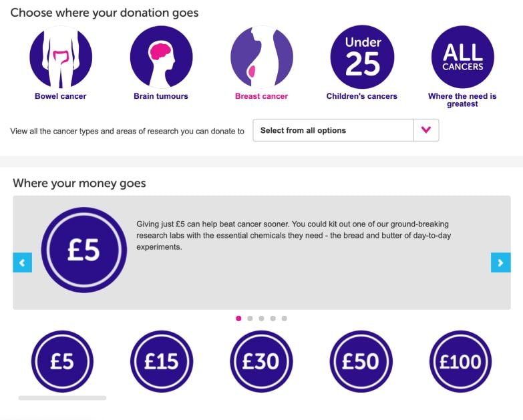
Task: Pick the £50 donation amount circle
Action: tap(361, 361)
